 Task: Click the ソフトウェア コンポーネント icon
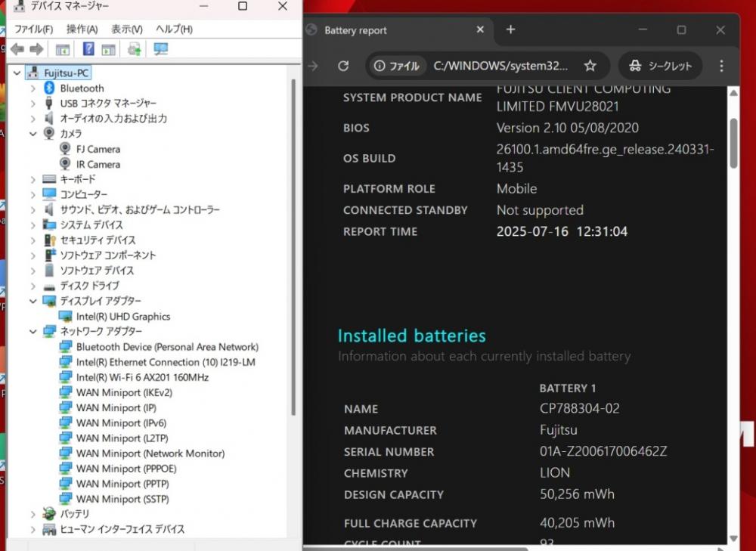49,255
